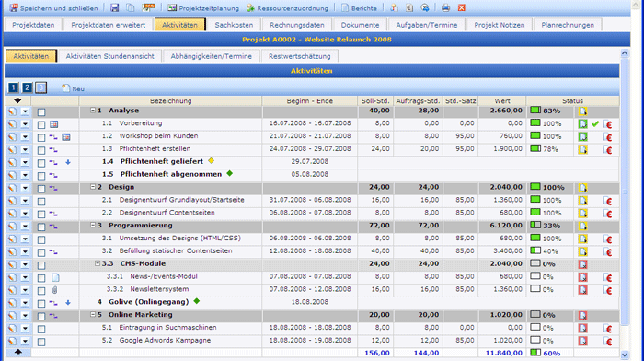Click level 1 outline button

click(x=13, y=87)
